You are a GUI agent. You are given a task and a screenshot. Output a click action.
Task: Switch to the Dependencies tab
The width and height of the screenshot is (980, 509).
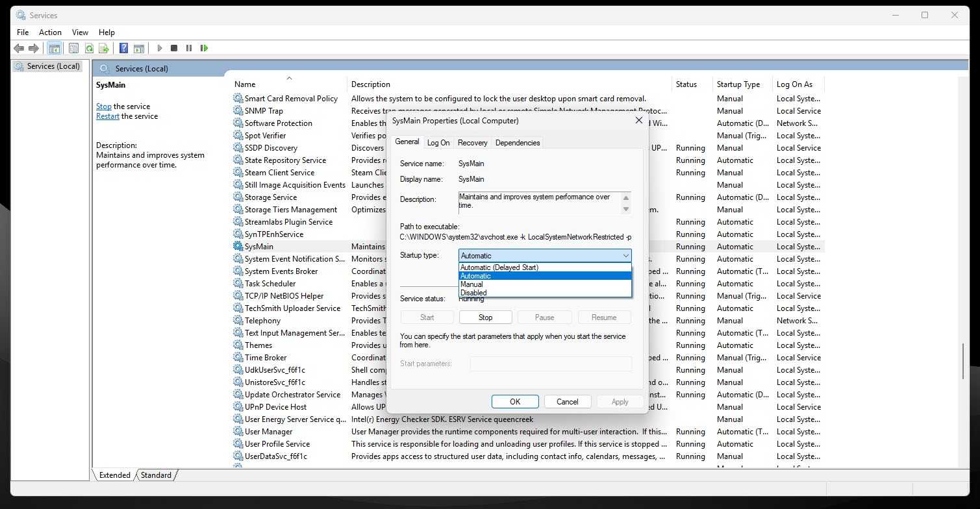(x=517, y=142)
